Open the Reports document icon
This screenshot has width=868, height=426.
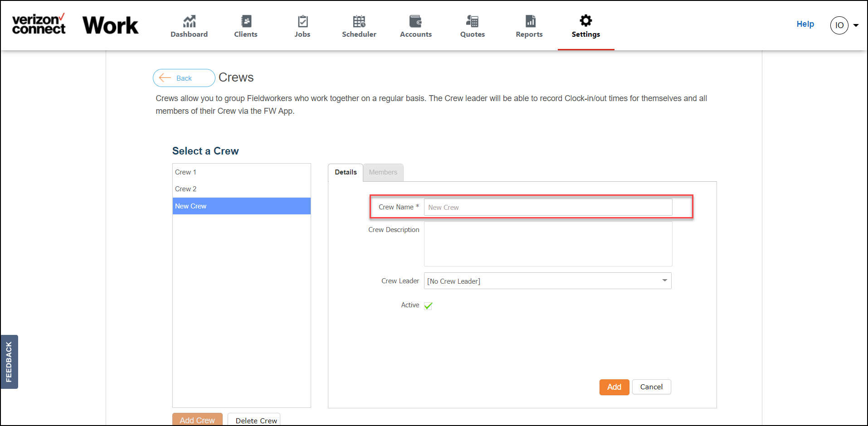tap(530, 21)
